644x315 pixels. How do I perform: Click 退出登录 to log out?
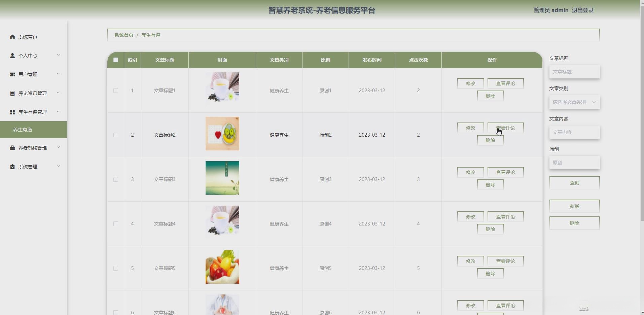click(x=582, y=10)
